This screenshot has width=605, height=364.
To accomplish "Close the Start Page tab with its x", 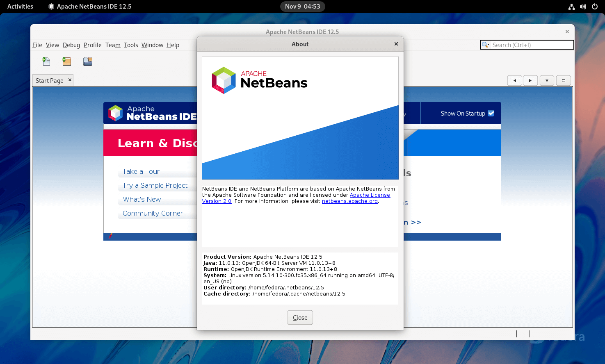I will coord(70,80).
